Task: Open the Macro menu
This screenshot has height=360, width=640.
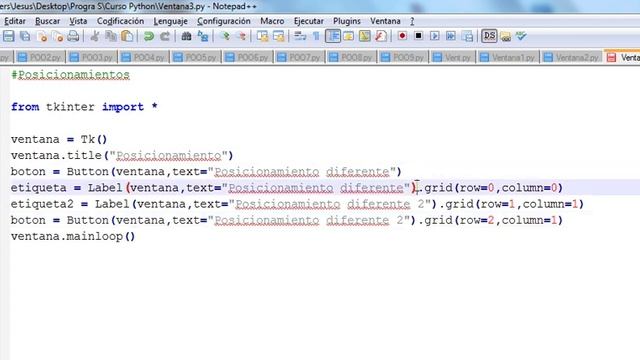Action: [272, 21]
